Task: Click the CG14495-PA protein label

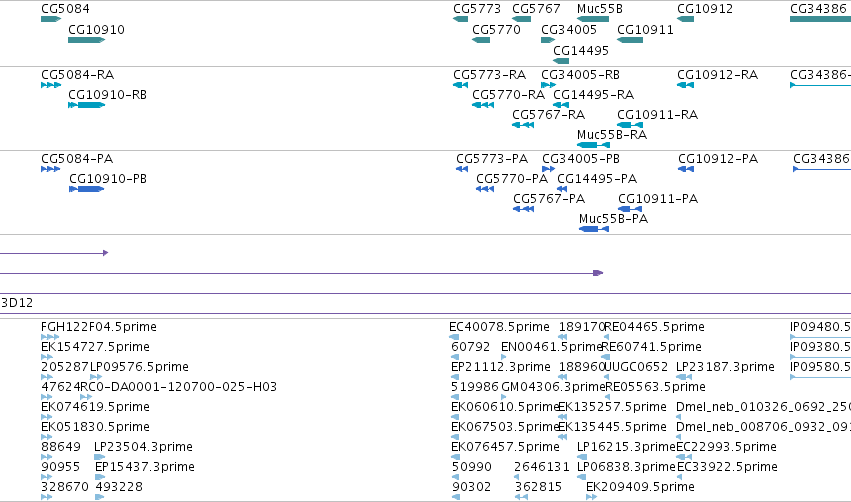Action: 597,179
